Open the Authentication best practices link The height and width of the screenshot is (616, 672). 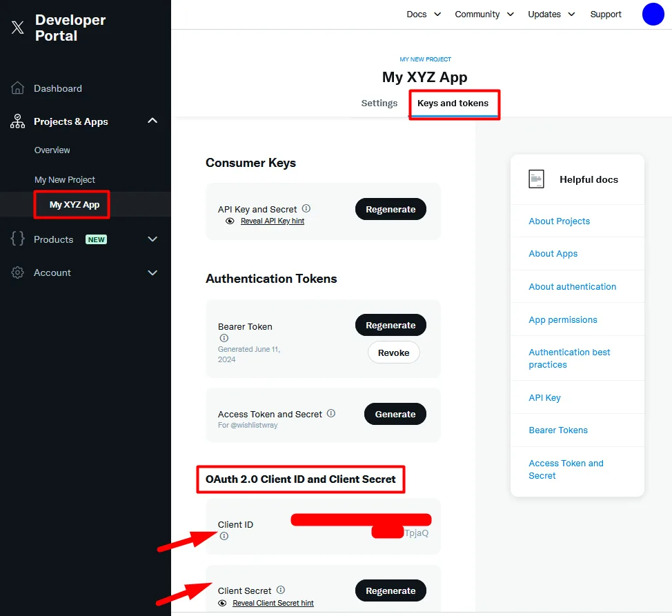click(x=569, y=358)
